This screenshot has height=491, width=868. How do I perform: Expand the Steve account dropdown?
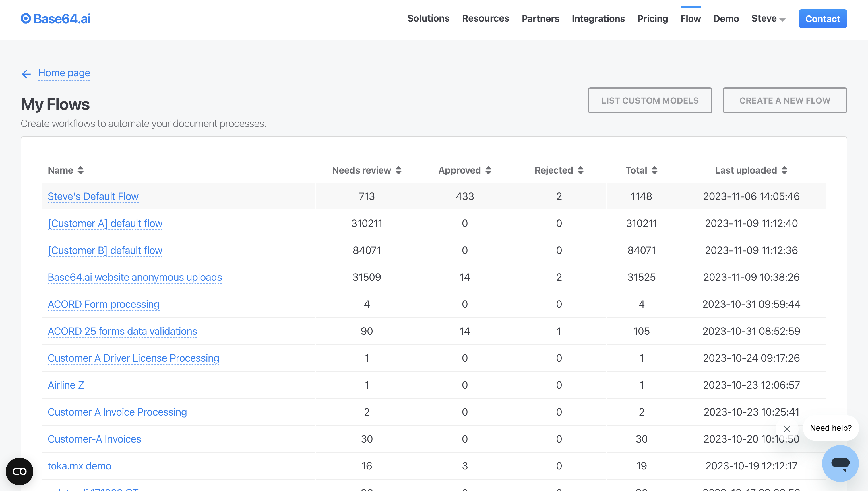(768, 19)
